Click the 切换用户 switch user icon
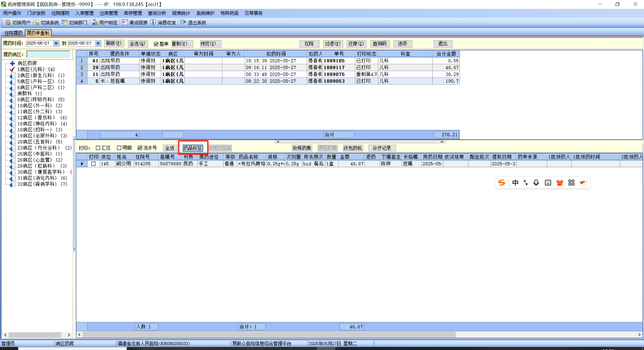Image resolution: width=644 pixels, height=350 pixels. click(x=8, y=23)
